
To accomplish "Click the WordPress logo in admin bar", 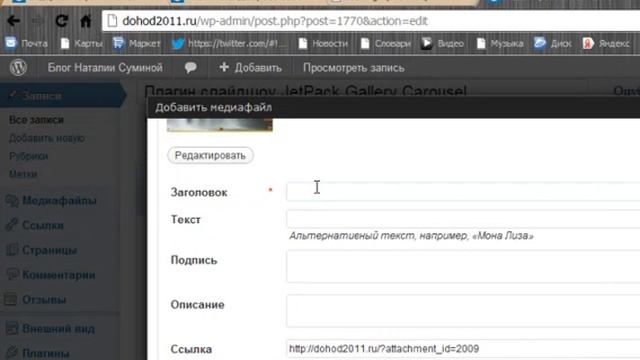I will [x=18, y=67].
